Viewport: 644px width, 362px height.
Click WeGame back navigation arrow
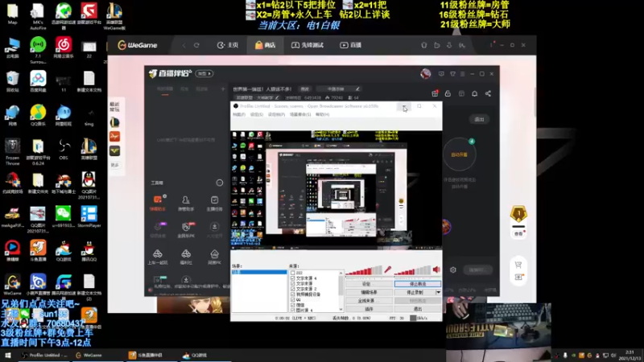click(184, 45)
